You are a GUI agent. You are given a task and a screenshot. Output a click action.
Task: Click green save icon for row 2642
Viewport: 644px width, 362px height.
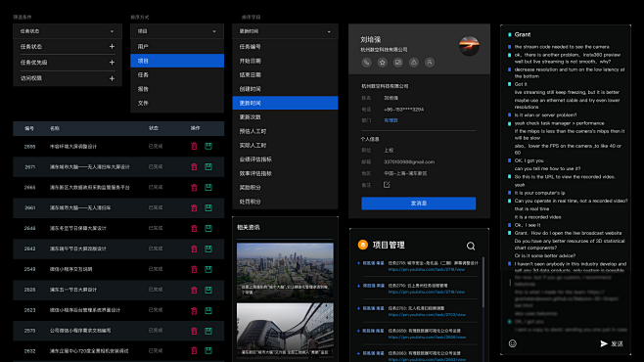point(208,249)
